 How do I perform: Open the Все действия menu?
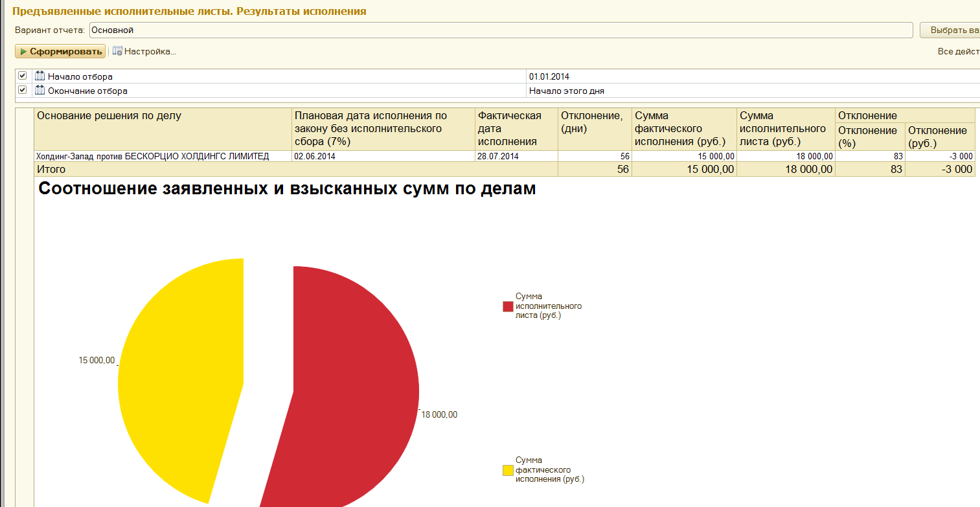pyautogui.click(x=959, y=51)
